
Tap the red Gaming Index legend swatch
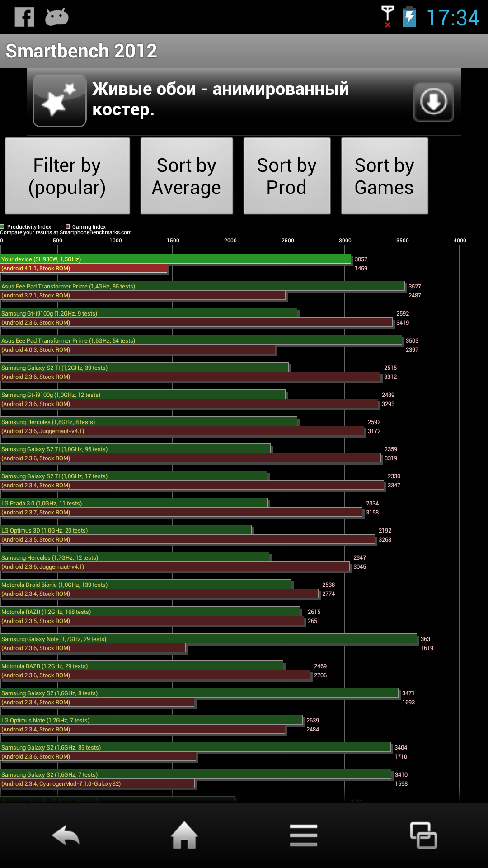point(68,226)
